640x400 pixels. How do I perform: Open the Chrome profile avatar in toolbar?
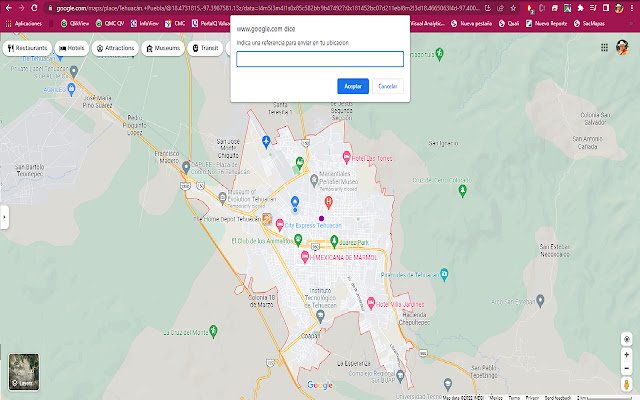click(x=619, y=8)
